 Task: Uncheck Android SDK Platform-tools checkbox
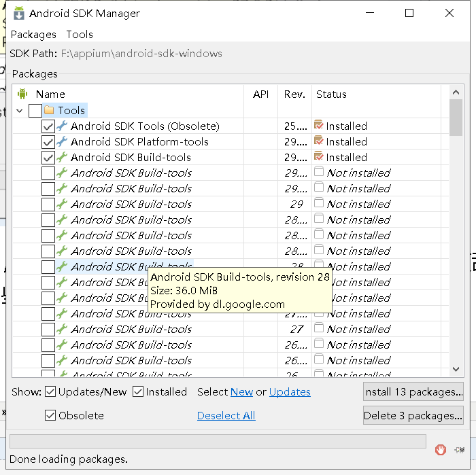pos(48,142)
